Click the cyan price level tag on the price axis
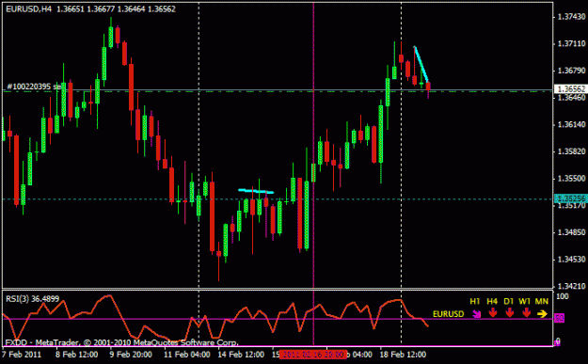The image size is (588, 364). [571, 198]
